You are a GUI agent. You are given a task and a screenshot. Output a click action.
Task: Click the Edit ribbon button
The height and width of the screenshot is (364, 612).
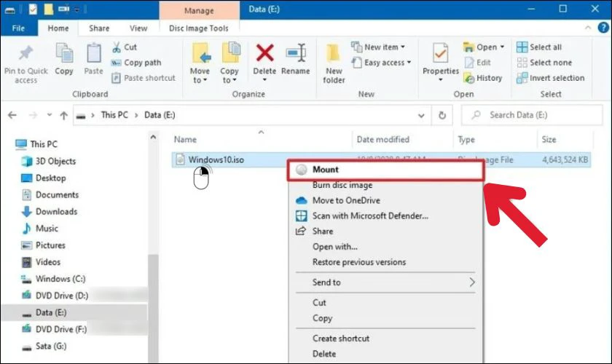(478, 63)
